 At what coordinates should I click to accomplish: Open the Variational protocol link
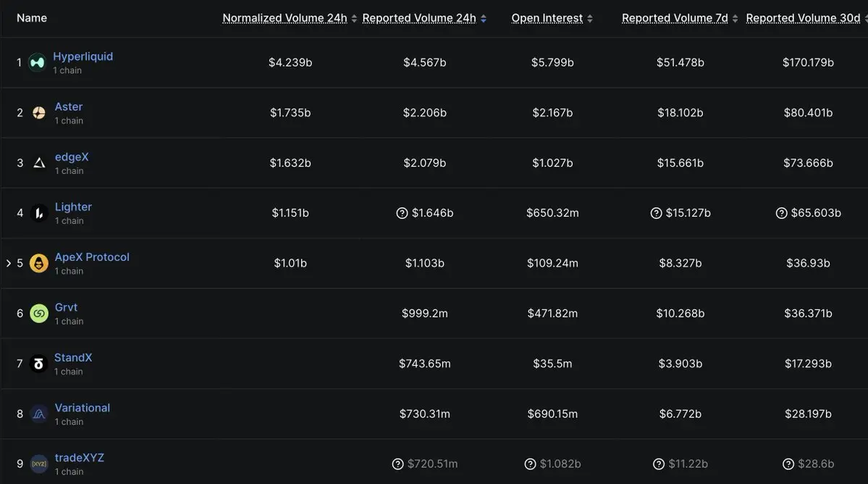83,408
